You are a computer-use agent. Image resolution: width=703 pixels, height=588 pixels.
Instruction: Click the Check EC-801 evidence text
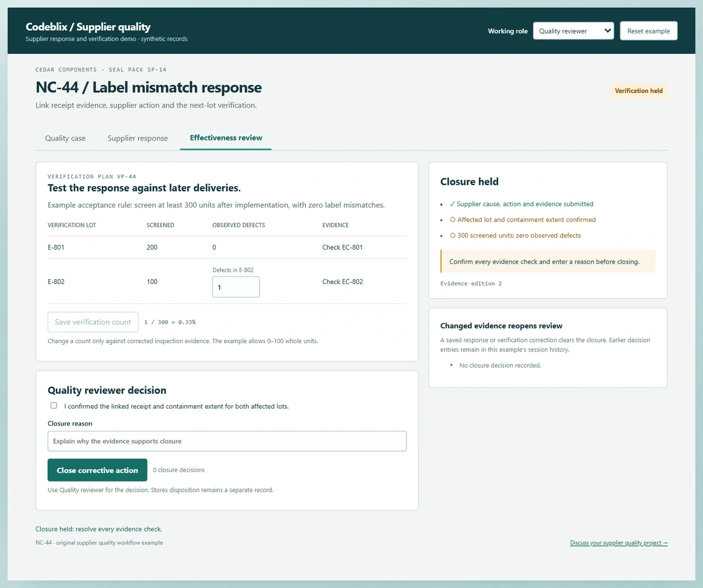pyautogui.click(x=343, y=248)
